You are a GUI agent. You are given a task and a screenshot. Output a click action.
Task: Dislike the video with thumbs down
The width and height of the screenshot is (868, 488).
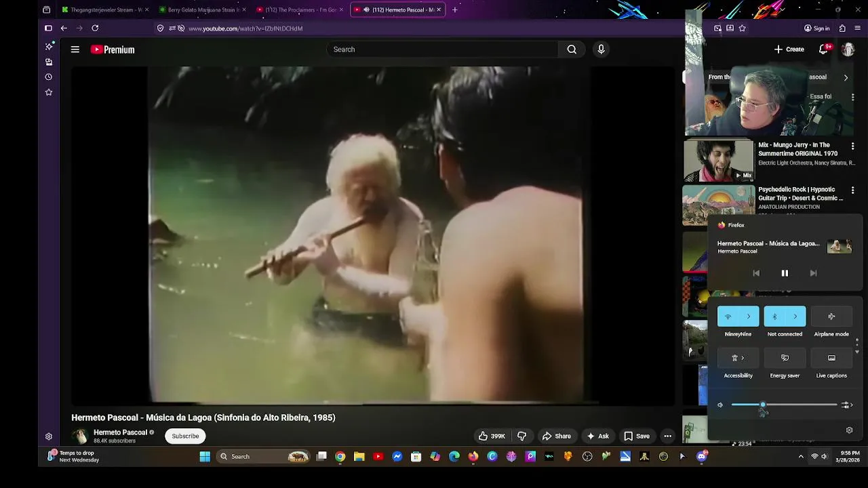(522, 436)
